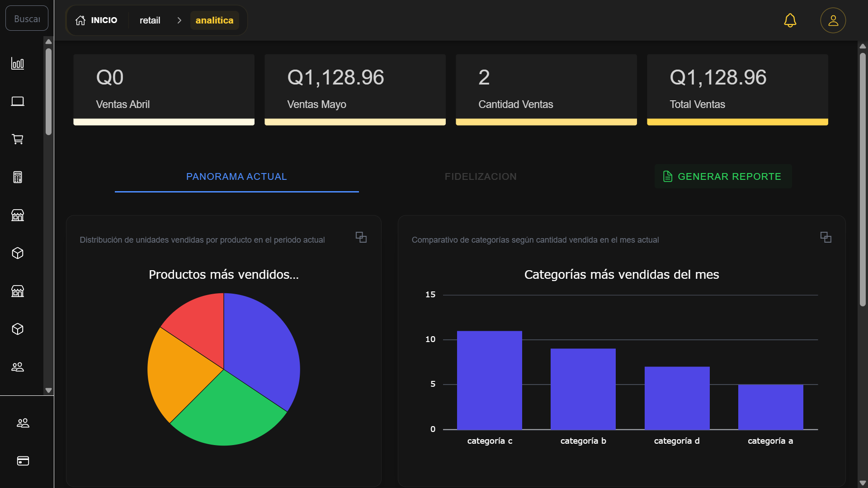Switch to the PANORAMA ACTUAL tab
The width and height of the screenshot is (868, 488).
pos(236,177)
